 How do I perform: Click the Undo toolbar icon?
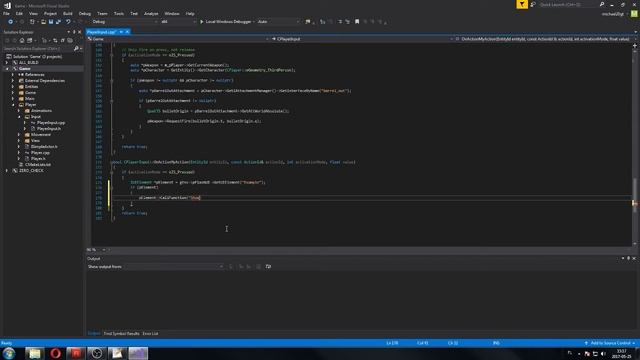pos(68,22)
